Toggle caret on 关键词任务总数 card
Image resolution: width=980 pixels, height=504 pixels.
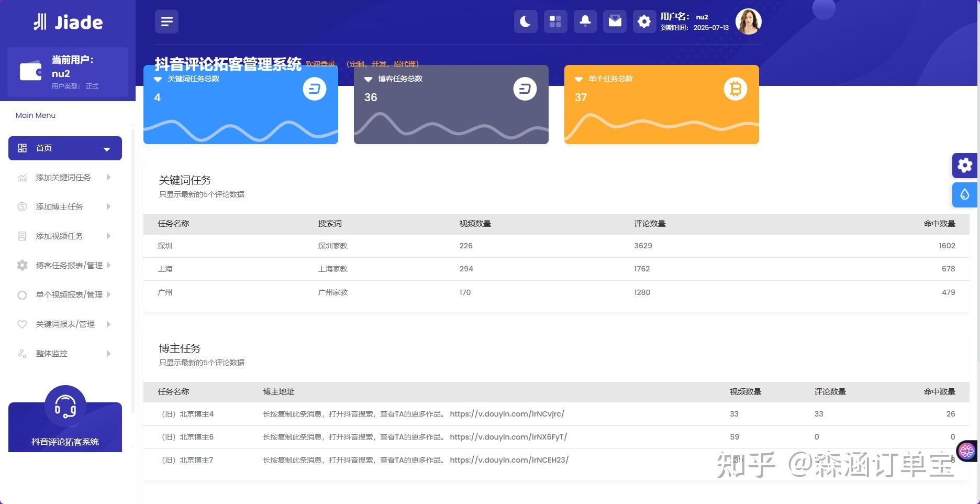pyautogui.click(x=158, y=80)
